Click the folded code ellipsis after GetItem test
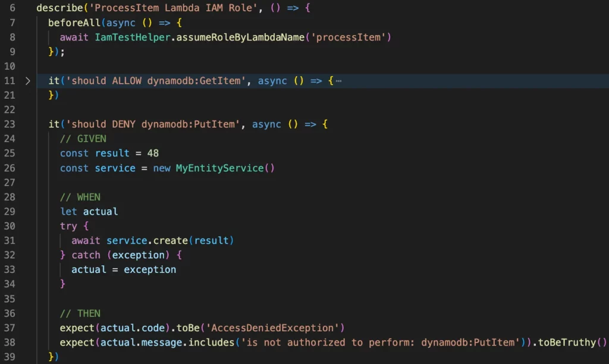 (338, 81)
